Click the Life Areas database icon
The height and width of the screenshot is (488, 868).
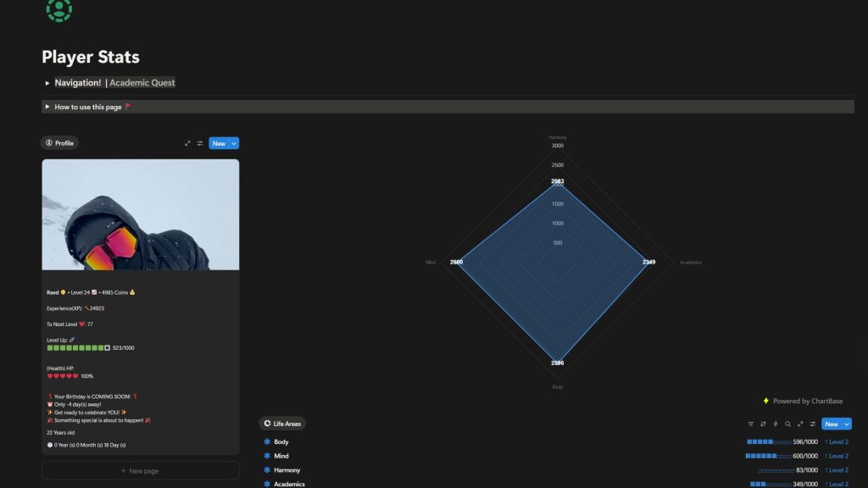(268, 423)
